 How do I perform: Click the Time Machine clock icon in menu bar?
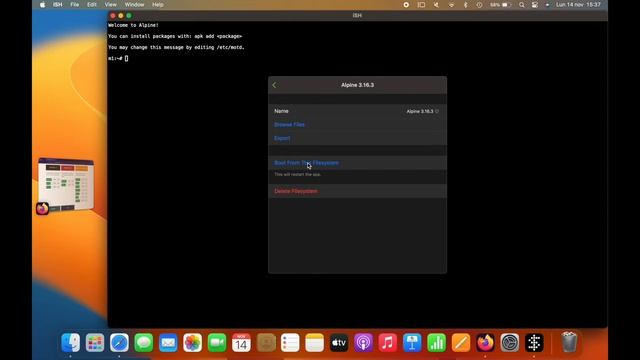(x=479, y=4)
